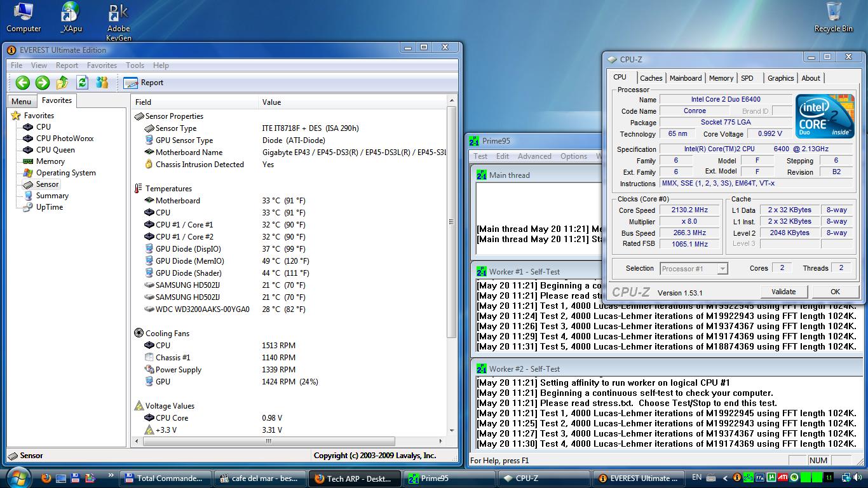Open the Favorites menu in EVEREST
The height and width of the screenshot is (488, 868).
[x=102, y=65]
